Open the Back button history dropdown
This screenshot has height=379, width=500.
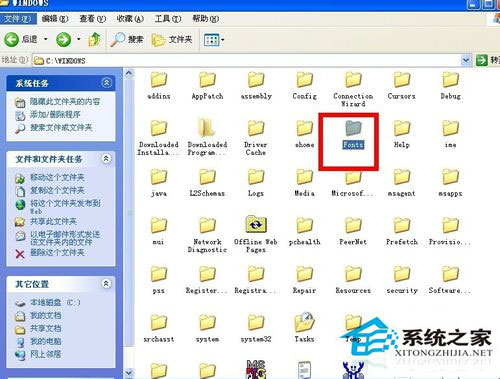(46, 39)
